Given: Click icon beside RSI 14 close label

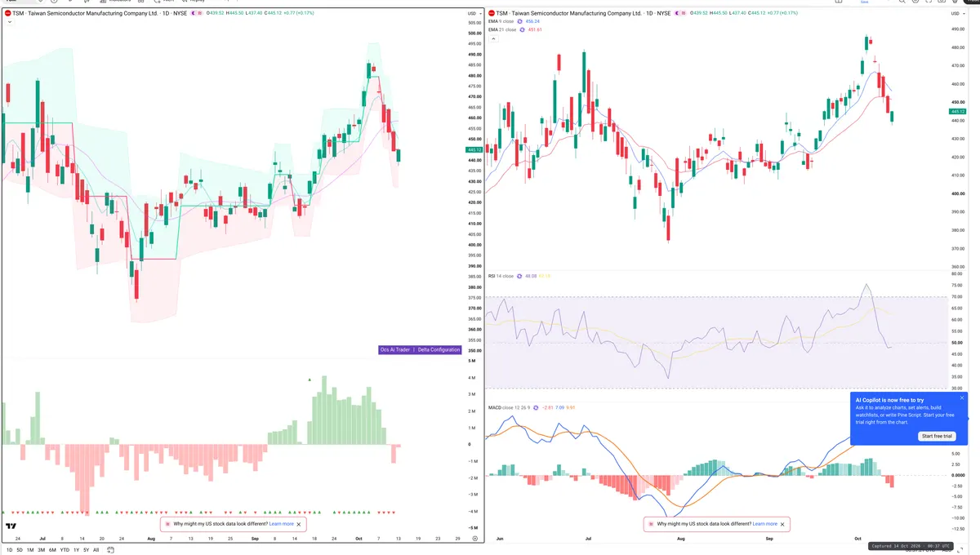Looking at the screenshot, I should click(520, 276).
